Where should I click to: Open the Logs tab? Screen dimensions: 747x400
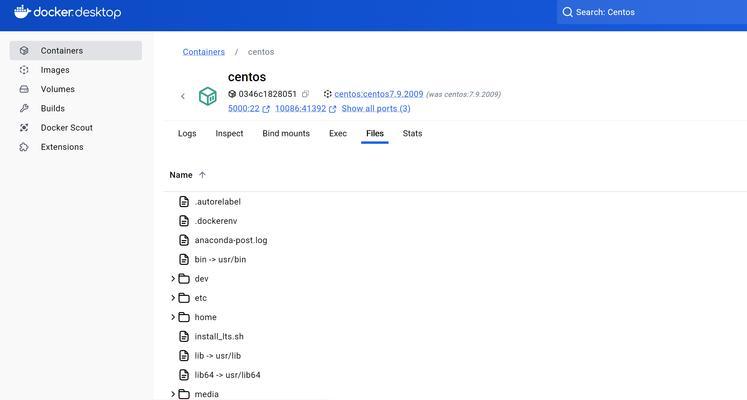pos(187,134)
